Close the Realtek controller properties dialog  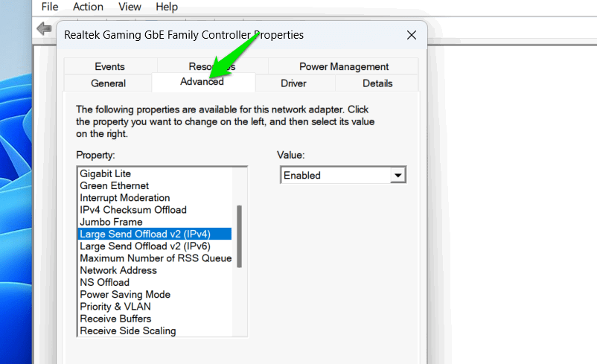click(x=411, y=35)
